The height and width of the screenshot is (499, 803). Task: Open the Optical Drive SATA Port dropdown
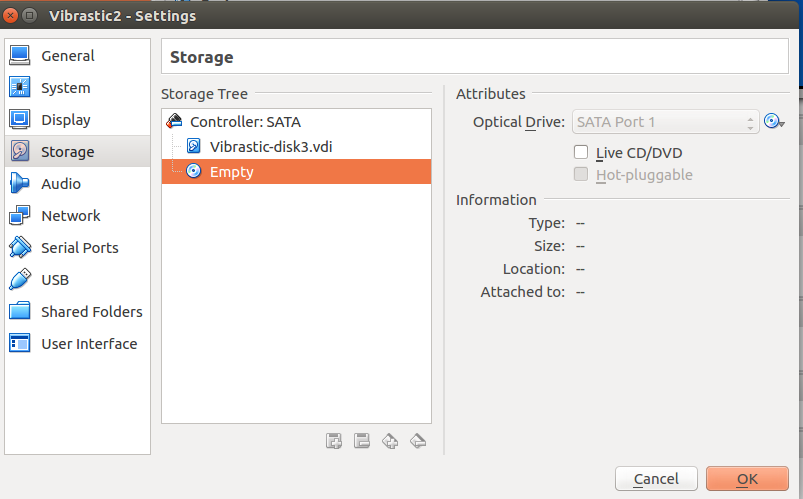tap(666, 122)
